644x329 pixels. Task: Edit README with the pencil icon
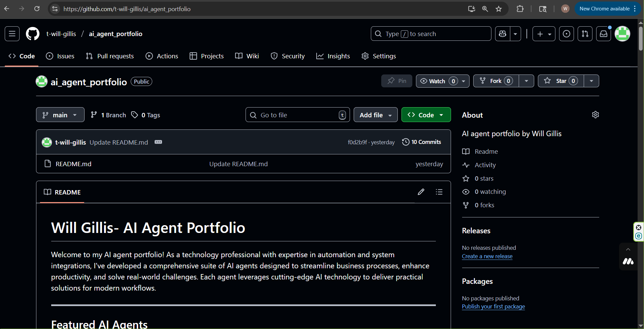click(x=421, y=192)
